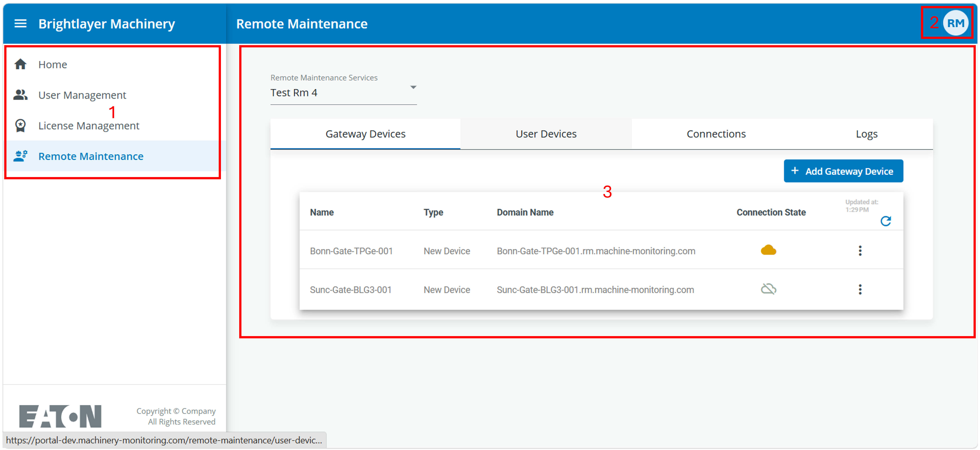Click the disconnected cloud icon for Sunc-Gate-BLG3-001
The width and height of the screenshot is (980, 450).
click(x=768, y=289)
